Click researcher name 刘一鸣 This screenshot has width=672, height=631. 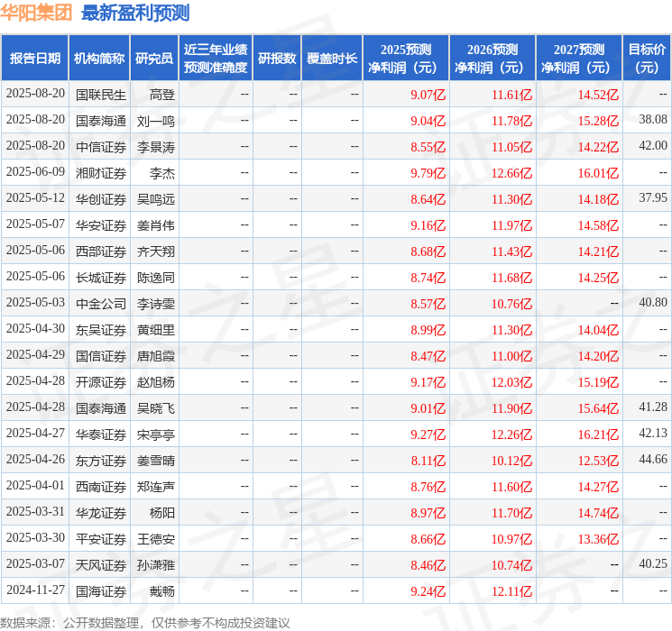(155, 120)
